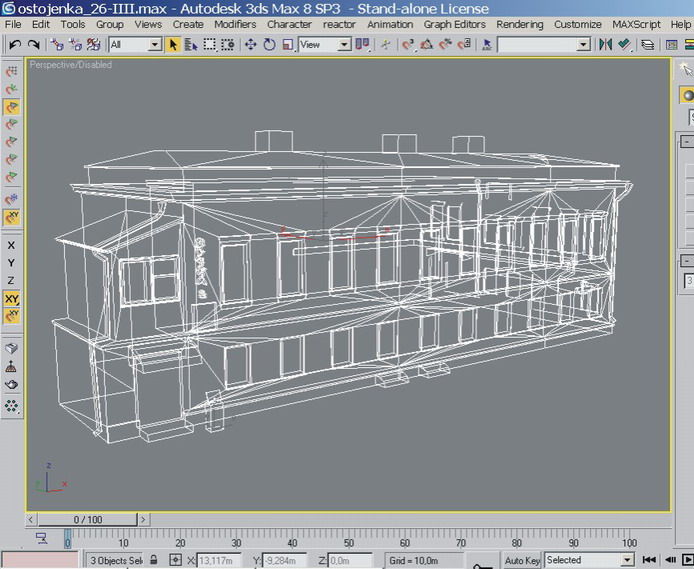Open Select by Name dialog icon
This screenshot has height=569, width=694.
191,45
